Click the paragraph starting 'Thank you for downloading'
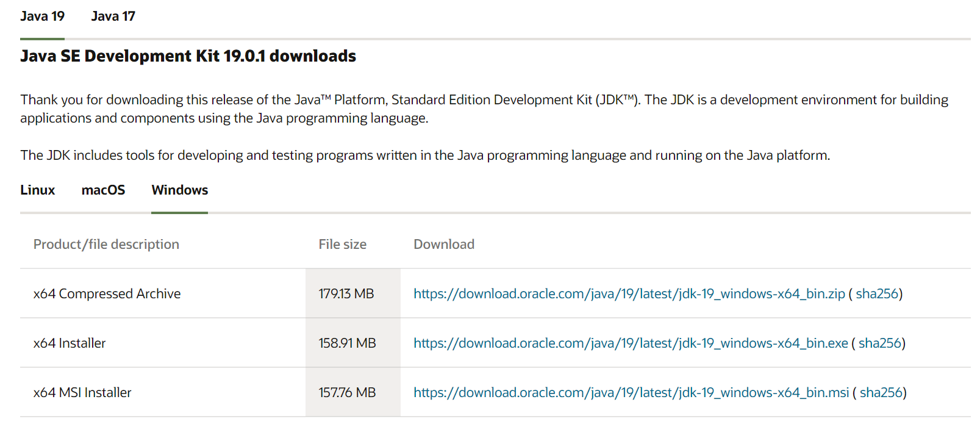This screenshot has width=980, height=427. tap(484, 109)
